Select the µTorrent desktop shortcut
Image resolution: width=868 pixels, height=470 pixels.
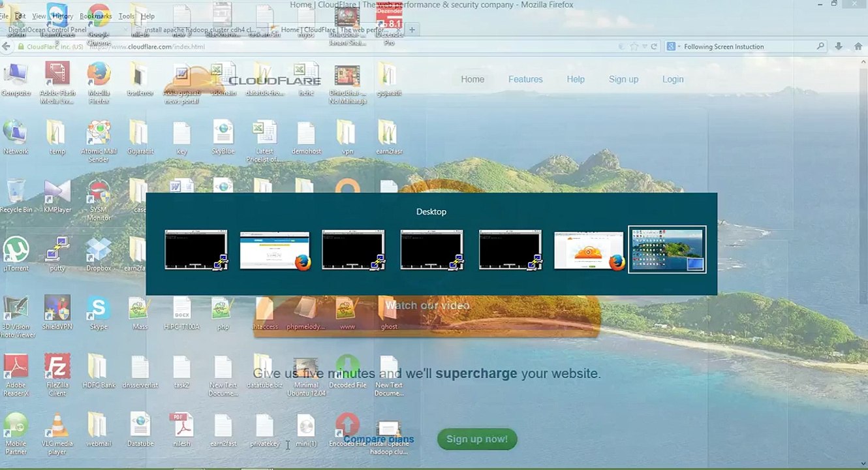coord(16,255)
